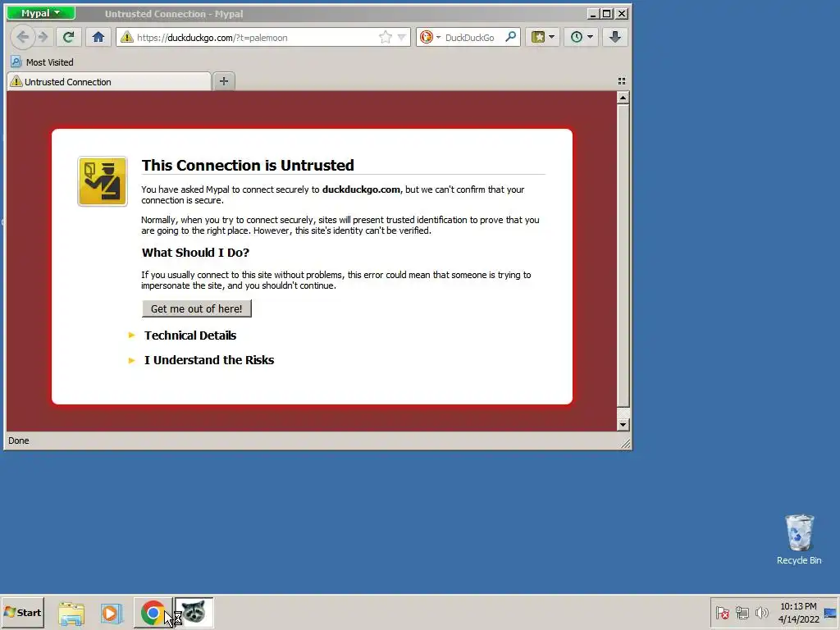Viewport: 840px width, 630px height.
Task: Click the tab's warning triangle icon
Action: click(x=16, y=81)
